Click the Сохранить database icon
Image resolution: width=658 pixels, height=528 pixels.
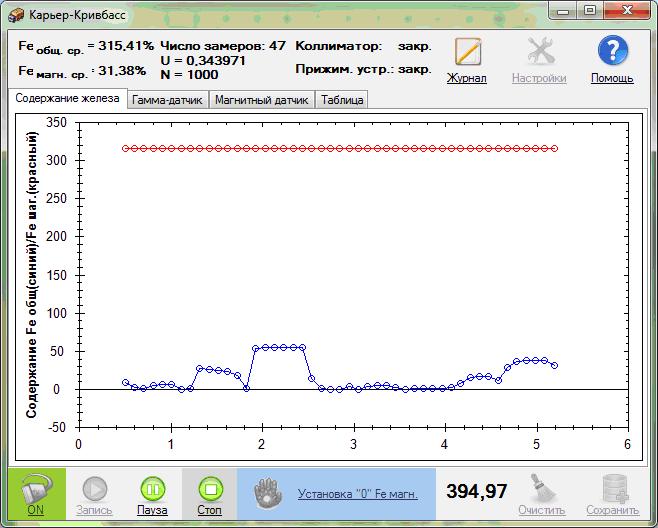615,488
